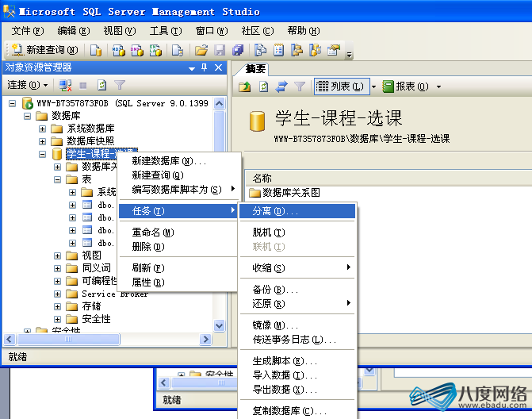Screen dimensions: 532x419
Task: Open the 编辑 menu
Action: click(x=74, y=31)
